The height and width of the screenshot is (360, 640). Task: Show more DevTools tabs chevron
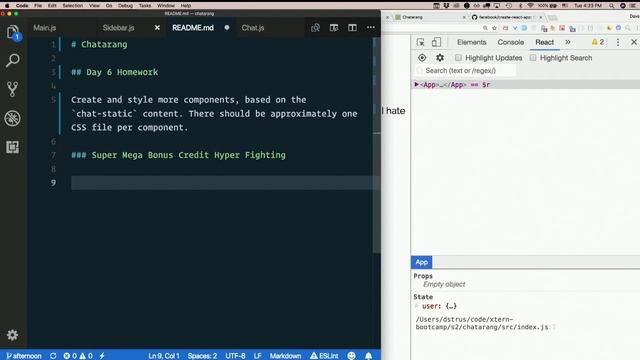(568, 42)
